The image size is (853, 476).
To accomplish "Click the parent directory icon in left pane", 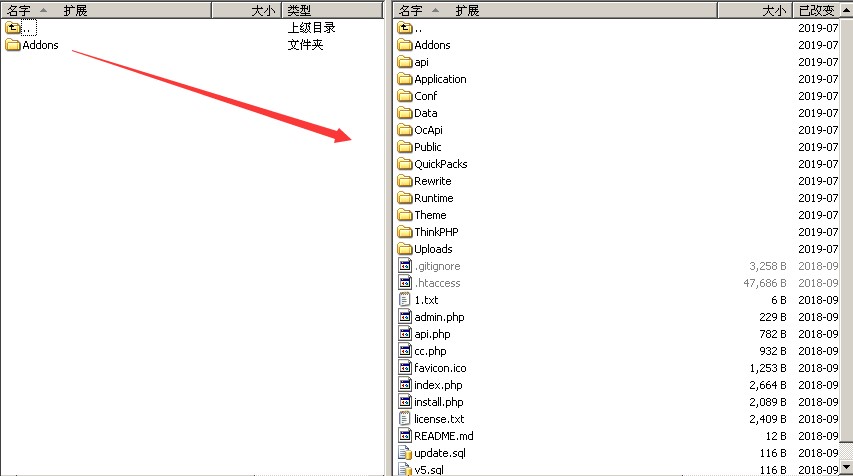I will [13, 28].
